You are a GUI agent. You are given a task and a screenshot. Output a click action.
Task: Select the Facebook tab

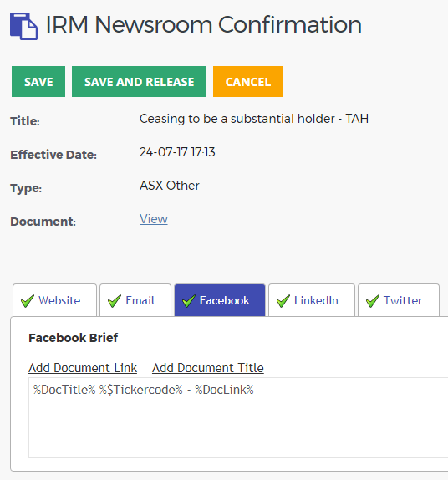tap(220, 300)
